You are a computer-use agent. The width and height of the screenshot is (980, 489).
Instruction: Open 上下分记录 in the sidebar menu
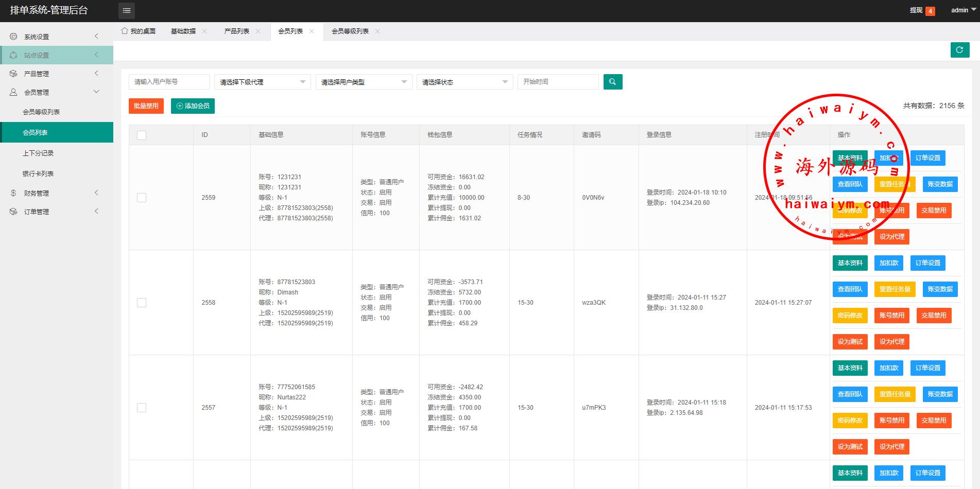38,153
